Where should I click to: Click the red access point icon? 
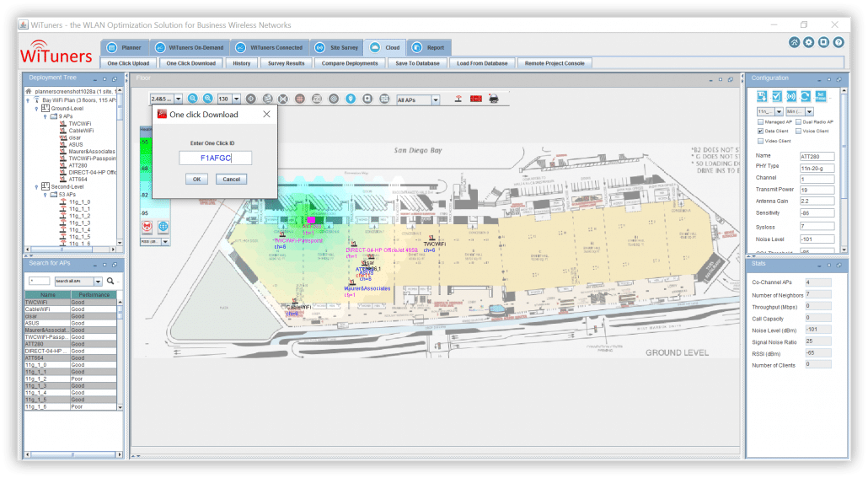(x=458, y=99)
